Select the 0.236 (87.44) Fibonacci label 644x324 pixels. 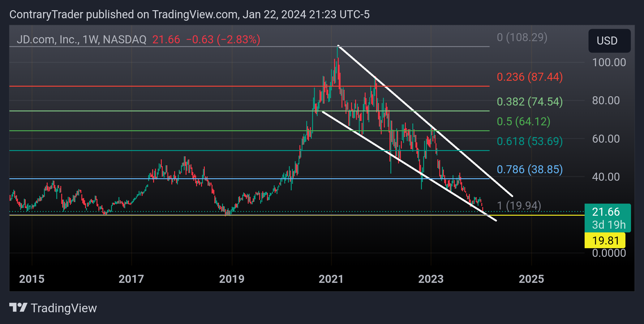pos(530,77)
